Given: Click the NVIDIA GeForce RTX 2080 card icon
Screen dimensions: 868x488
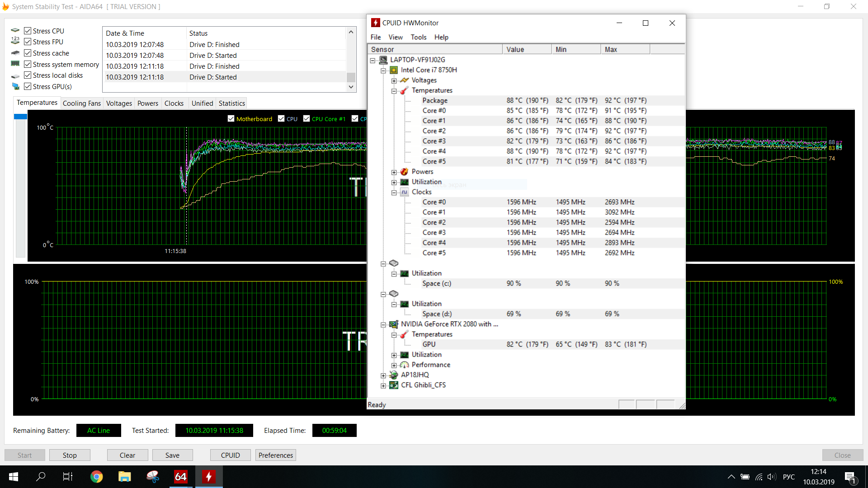Looking at the screenshot, I should coord(394,324).
